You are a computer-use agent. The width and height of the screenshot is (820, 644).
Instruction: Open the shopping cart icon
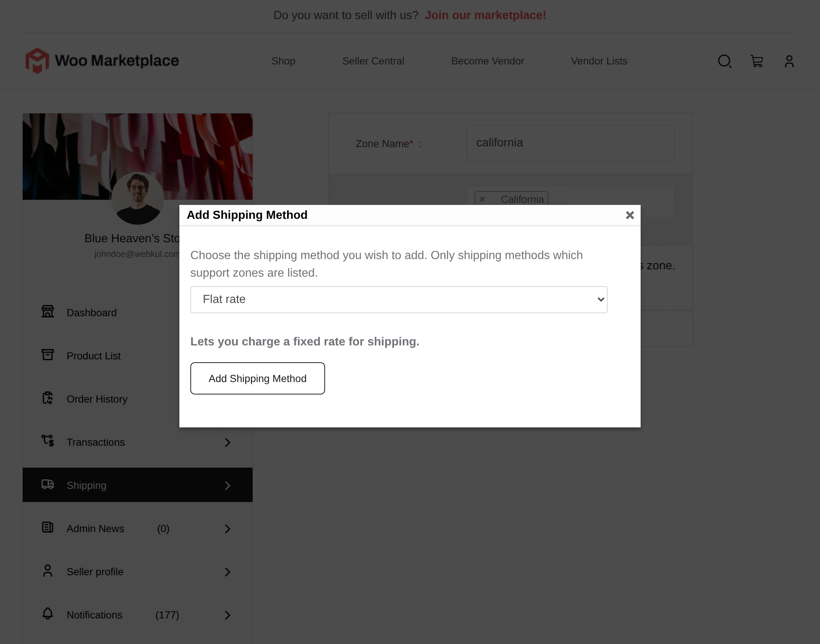click(x=757, y=61)
